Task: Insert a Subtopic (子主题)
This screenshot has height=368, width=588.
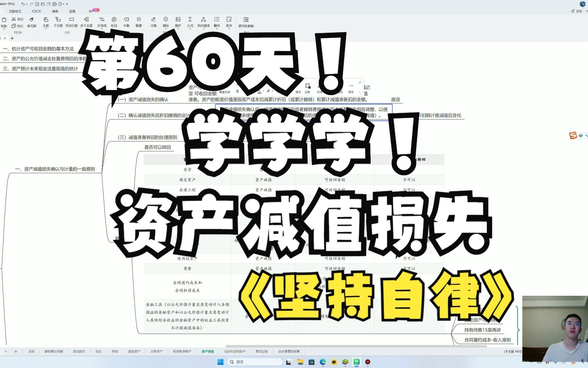Action: point(58,22)
